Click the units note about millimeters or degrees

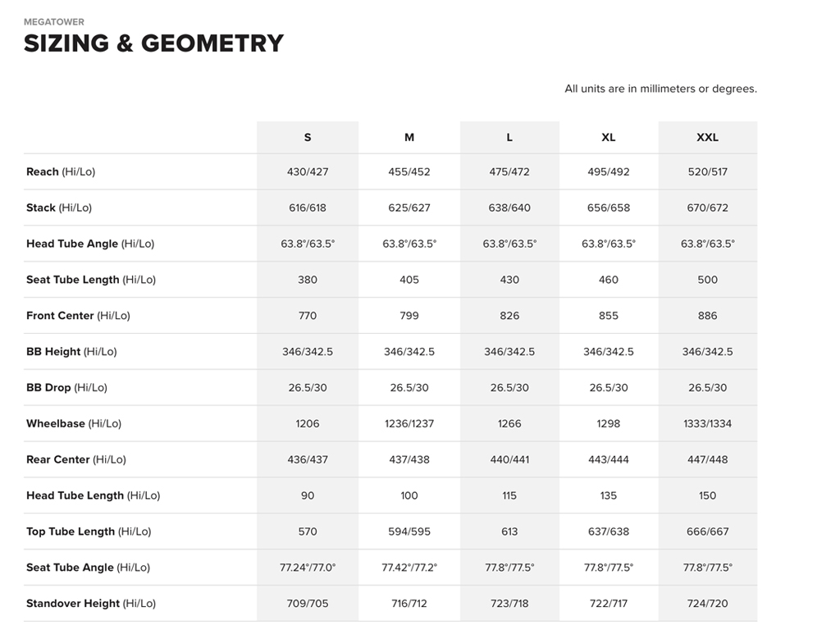coord(660,89)
